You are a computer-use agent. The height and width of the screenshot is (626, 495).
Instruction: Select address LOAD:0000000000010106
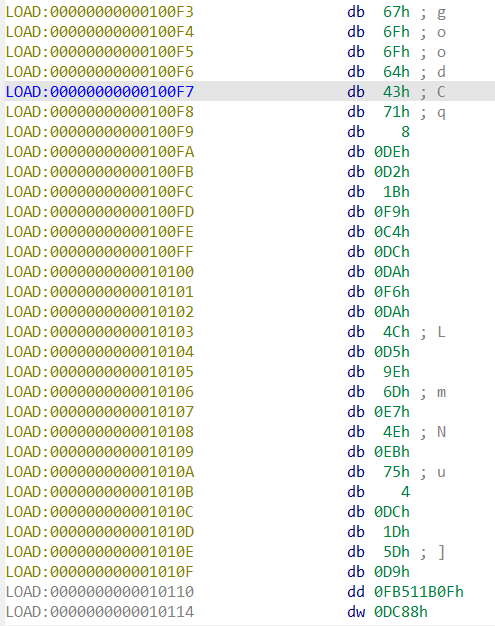[100, 392]
